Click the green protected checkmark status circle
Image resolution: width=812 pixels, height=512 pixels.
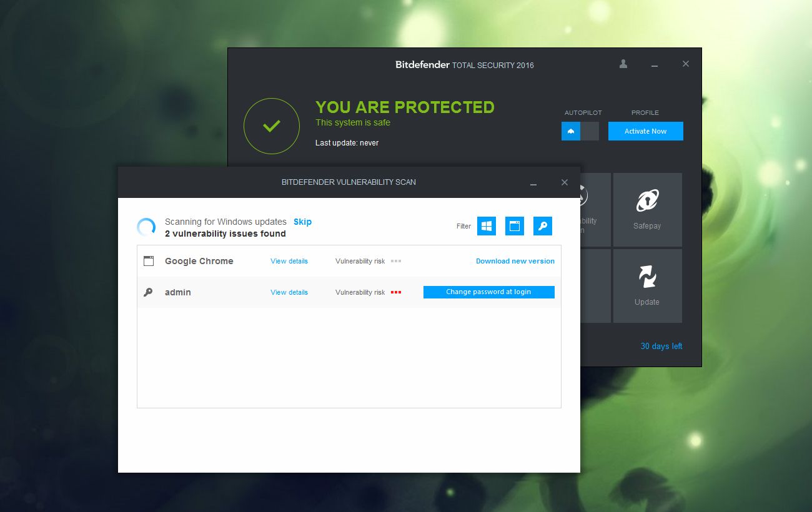271,126
